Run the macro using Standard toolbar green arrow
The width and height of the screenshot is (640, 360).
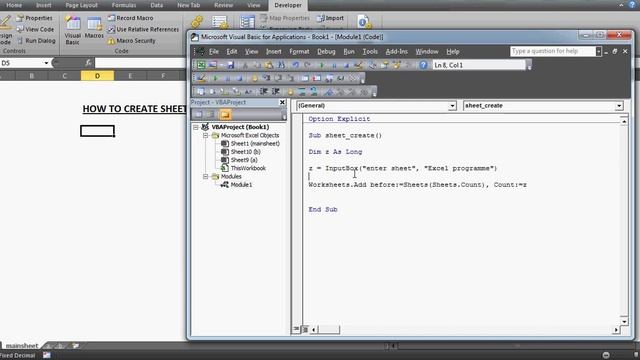[x=322, y=65]
